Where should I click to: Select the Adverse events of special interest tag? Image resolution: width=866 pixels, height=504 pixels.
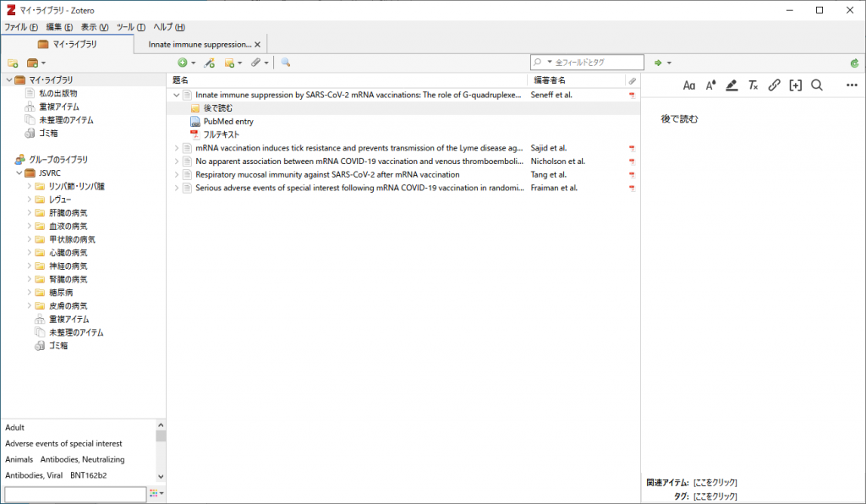click(x=63, y=443)
